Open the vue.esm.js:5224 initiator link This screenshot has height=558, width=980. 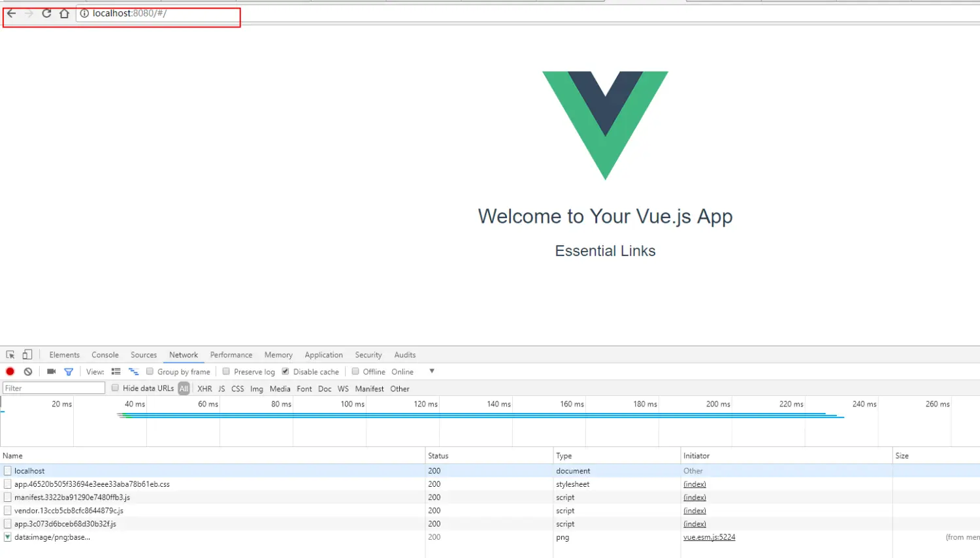(x=710, y=537)
